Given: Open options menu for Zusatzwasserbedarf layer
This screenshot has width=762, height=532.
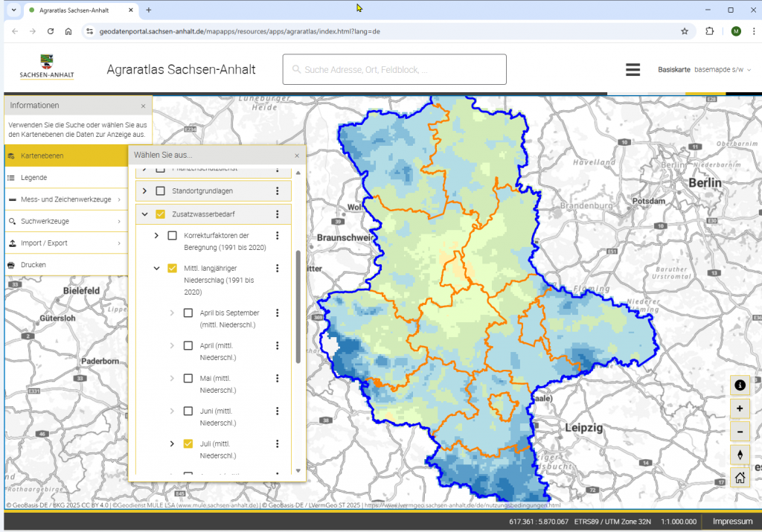Looking at the screenshot, I should click(278, 214).
